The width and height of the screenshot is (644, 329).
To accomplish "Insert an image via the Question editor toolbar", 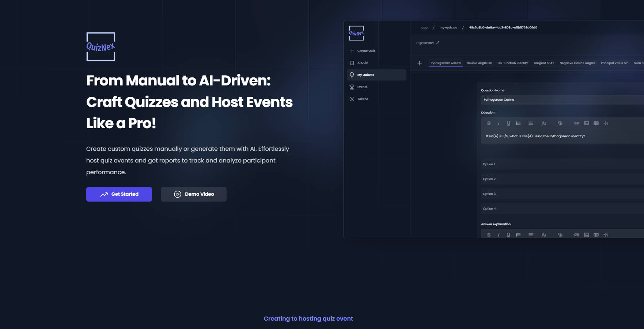I will (x=586, y=123).
